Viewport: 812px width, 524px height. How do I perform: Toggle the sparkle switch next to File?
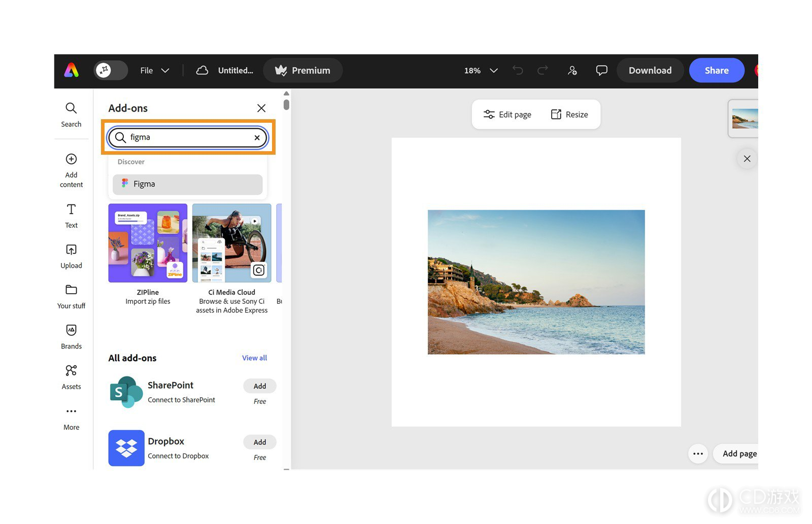pyautogui.click(x=110, y=70)
